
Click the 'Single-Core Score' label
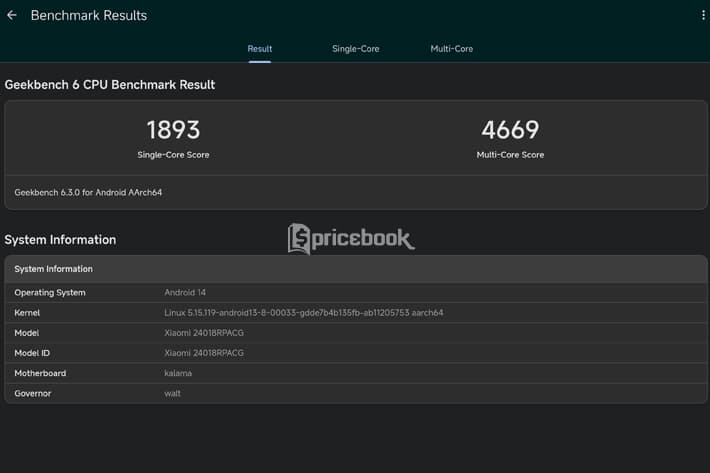coord(173,155)
